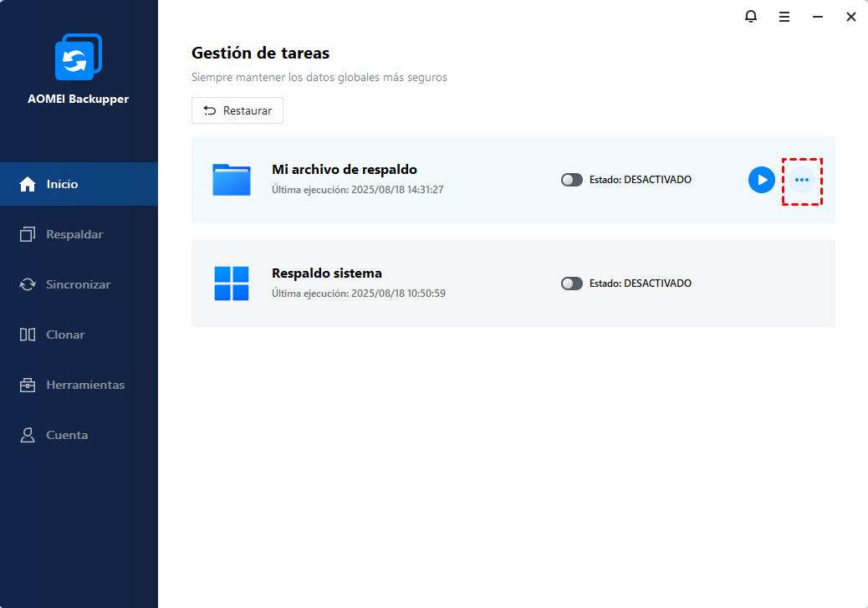The image size is (868, 608).
Task: Click the Gestión de tareas heading
Action: pos(260,54)
